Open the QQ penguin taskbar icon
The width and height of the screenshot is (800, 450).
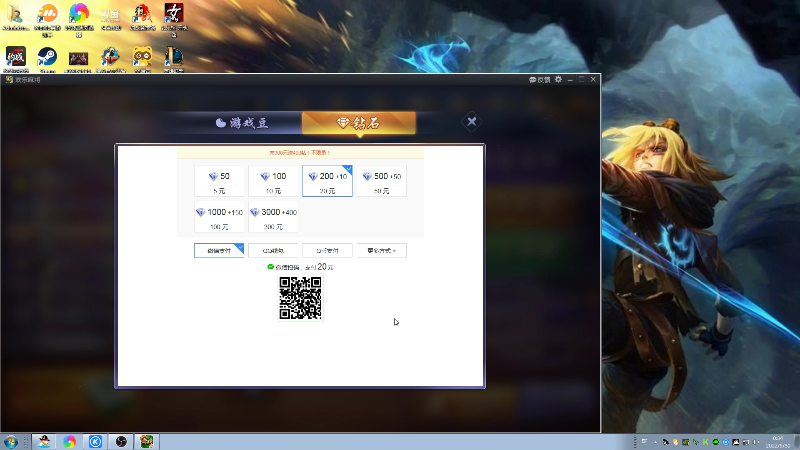coord(44,441)
